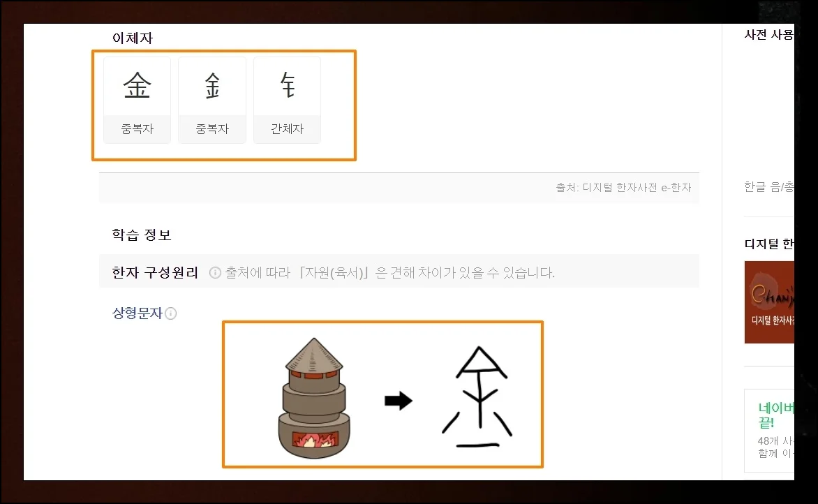Click the black arrow between the images
818x504 pixels.
399,401
